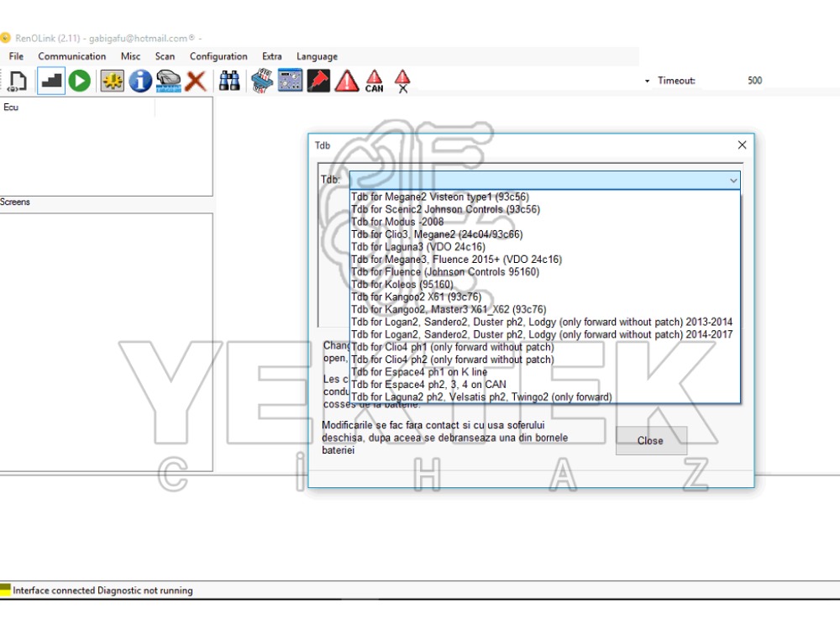Start diagnostic with green play icon
The height and width of the screenshot is (630, 840).
click(79, 81)
